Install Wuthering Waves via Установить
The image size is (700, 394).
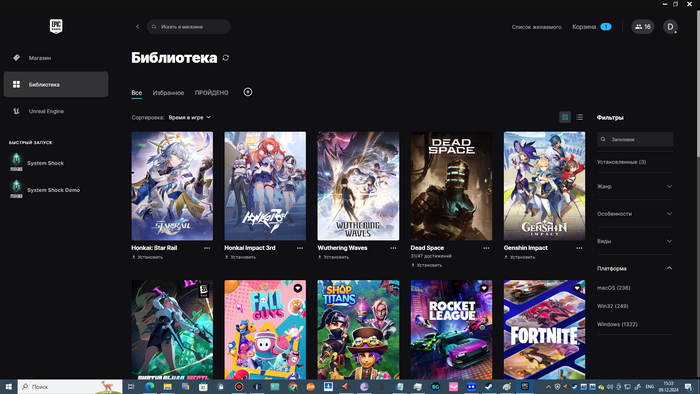point(333,257)
